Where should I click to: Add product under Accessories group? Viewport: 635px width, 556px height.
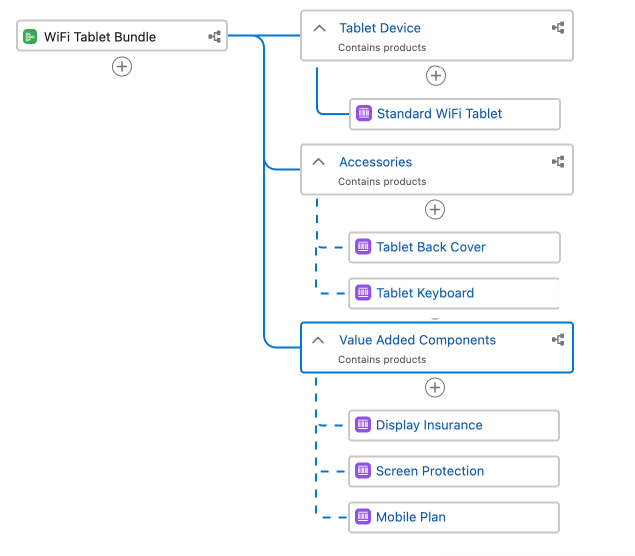pyautogui.click(x=435, y=209)
